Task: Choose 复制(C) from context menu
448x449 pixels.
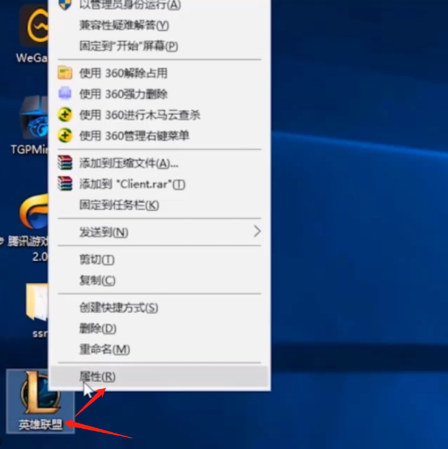Action: pos(159,280)
